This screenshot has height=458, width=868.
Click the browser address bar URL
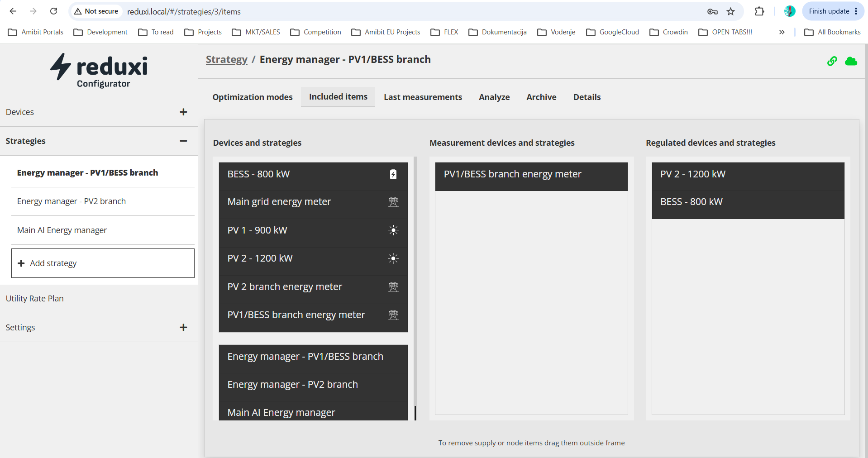[x=184, y=12]
